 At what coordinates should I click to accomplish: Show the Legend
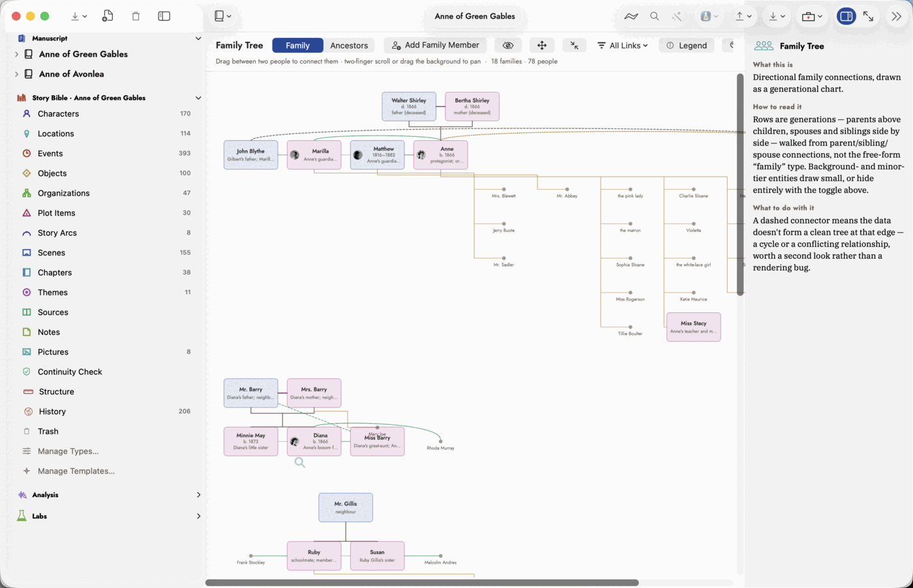tap(687, 45)
